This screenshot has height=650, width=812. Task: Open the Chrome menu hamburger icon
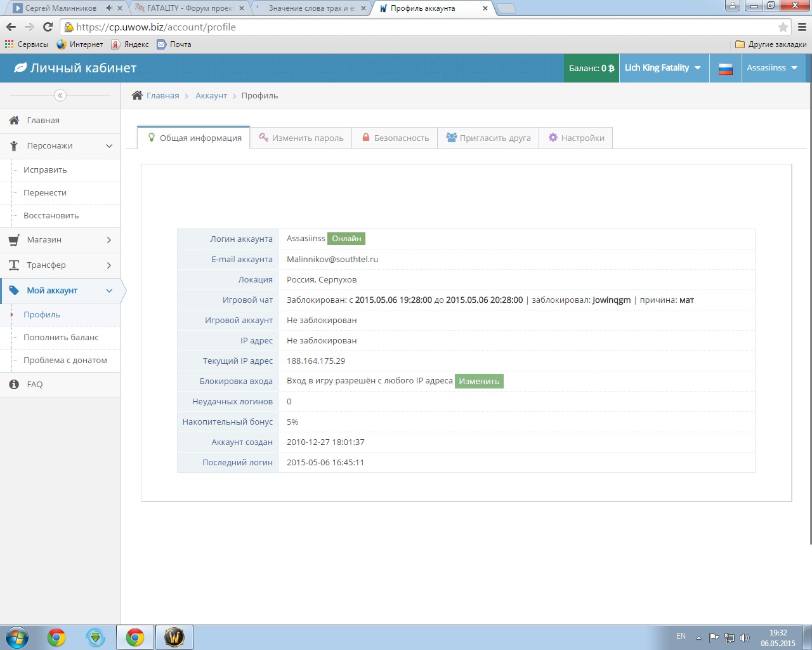click(802, 27)
